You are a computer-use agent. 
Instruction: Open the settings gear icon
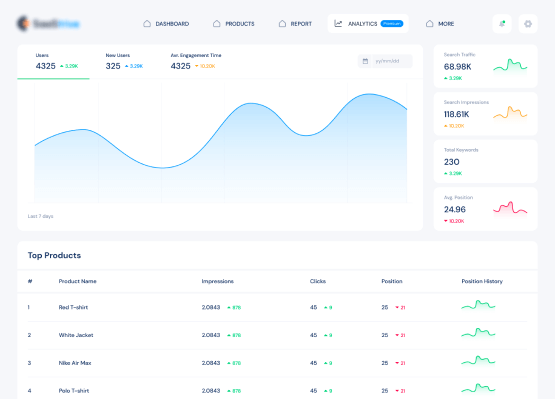pos(528,24)
